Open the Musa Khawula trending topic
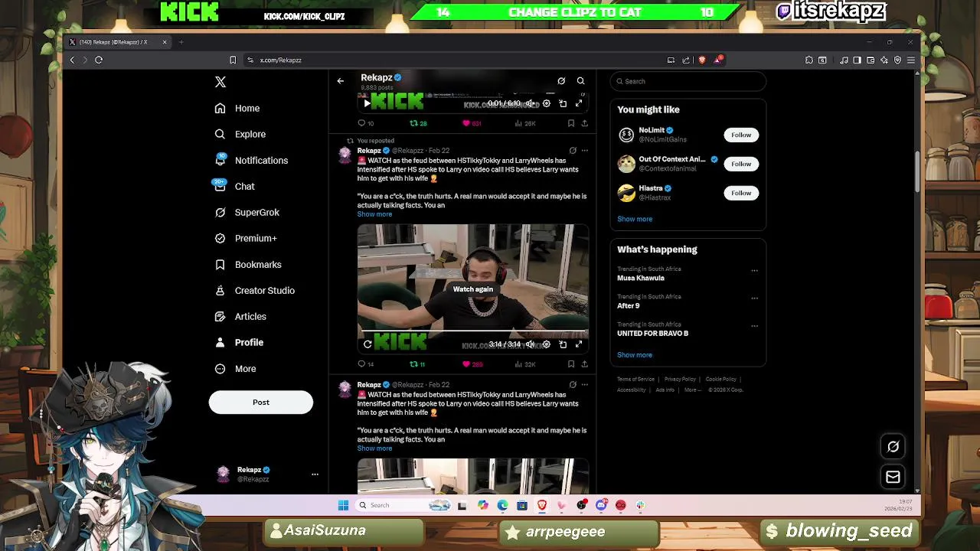 tap(641, 279)
